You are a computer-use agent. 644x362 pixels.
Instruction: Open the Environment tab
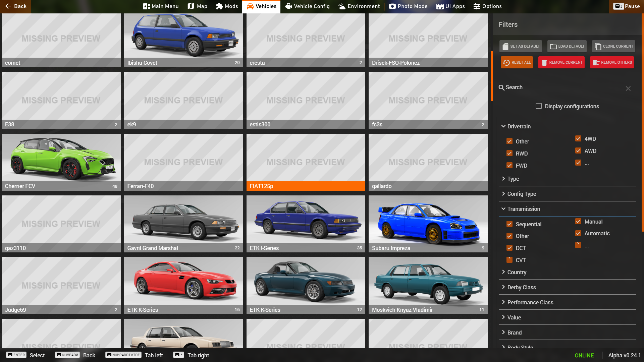[359, 6]
